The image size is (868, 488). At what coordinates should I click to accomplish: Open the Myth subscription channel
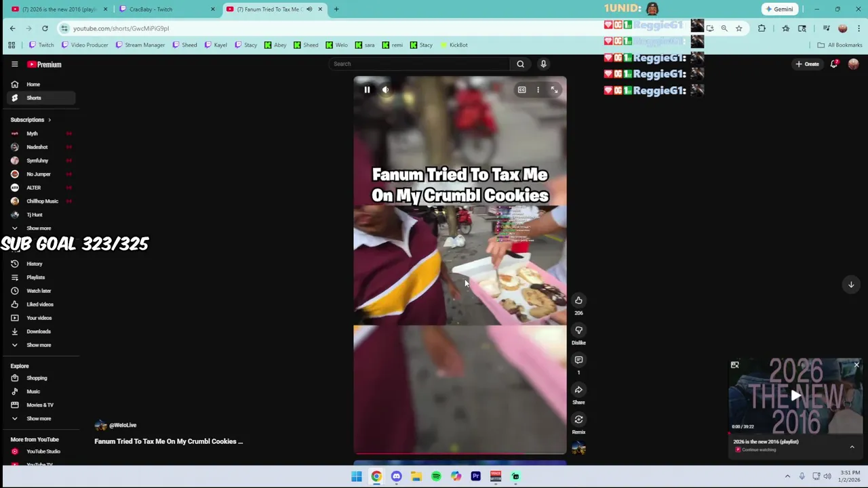[41, 134]
